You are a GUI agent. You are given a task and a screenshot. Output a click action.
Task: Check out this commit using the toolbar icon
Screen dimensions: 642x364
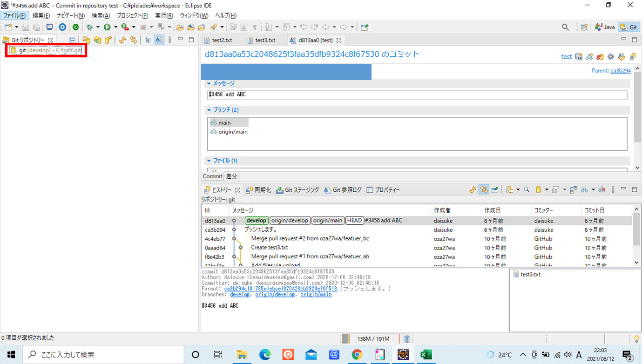[x=600, y=56]
